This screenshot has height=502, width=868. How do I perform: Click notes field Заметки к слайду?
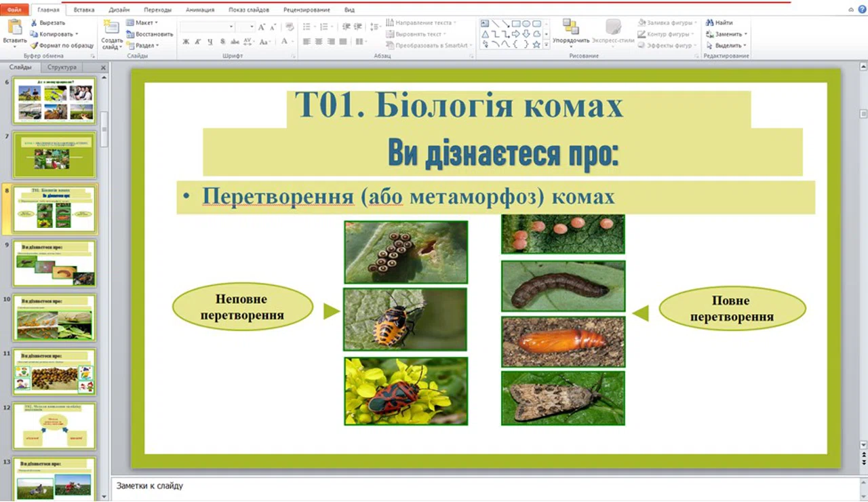pos(485,487)
